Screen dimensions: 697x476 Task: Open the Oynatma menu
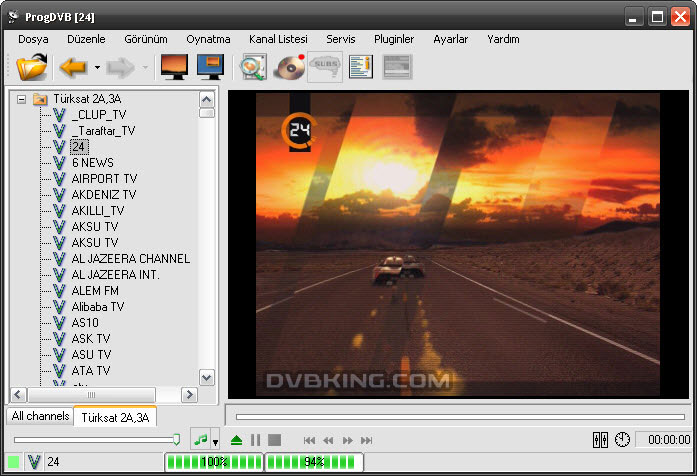[208, 40]
